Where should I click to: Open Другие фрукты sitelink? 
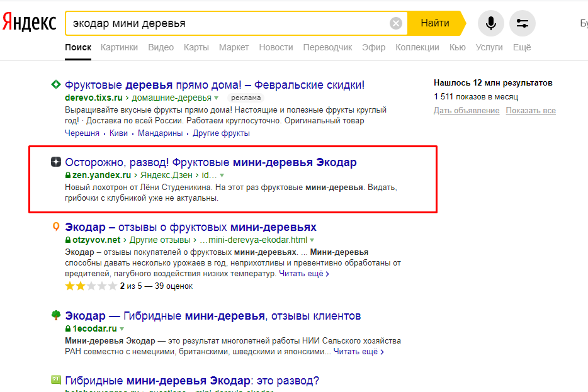(221, 133)
